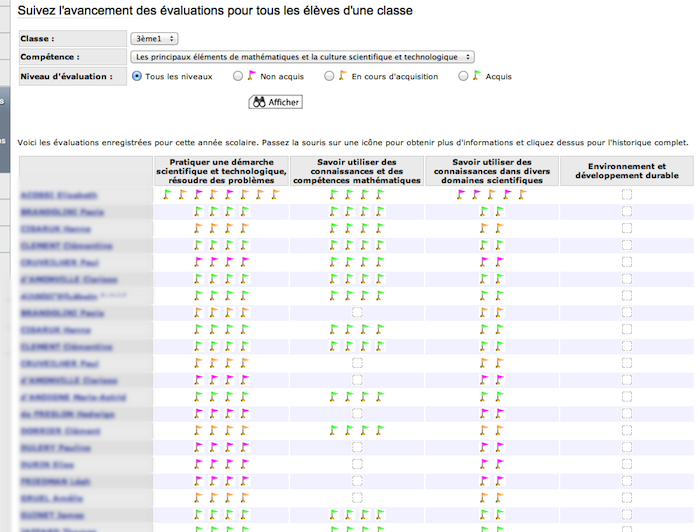Click the orange flag beside 'En cours d'acquisition'

click(343, 75)
